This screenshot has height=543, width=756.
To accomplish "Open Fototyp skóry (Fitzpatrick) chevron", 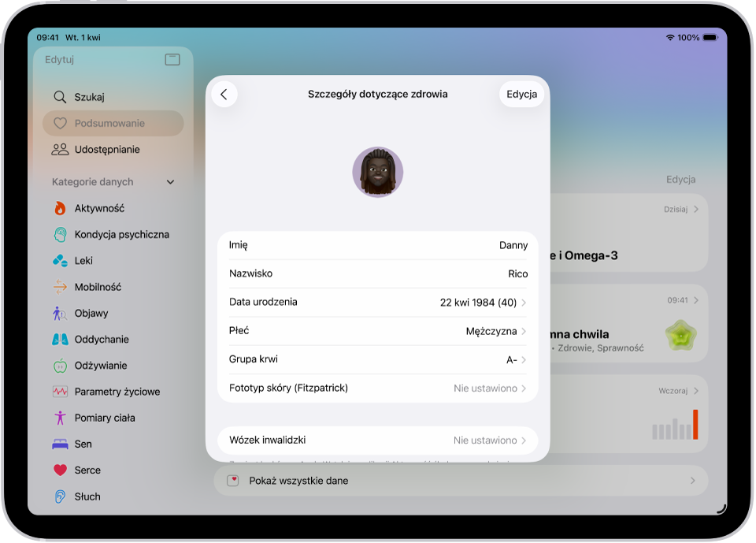I will click(x=524, y=388).
